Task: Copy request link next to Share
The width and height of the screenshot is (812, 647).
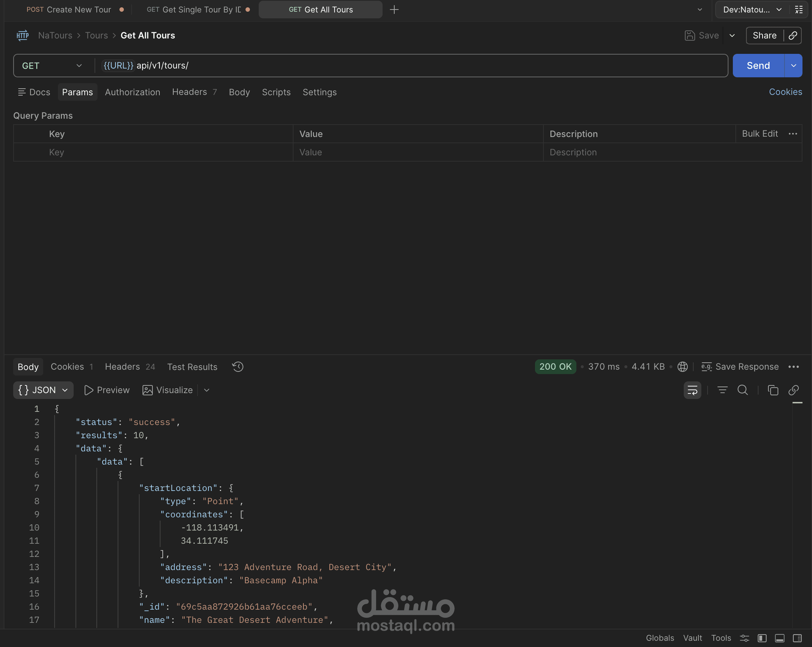Action: coord(793,36)
